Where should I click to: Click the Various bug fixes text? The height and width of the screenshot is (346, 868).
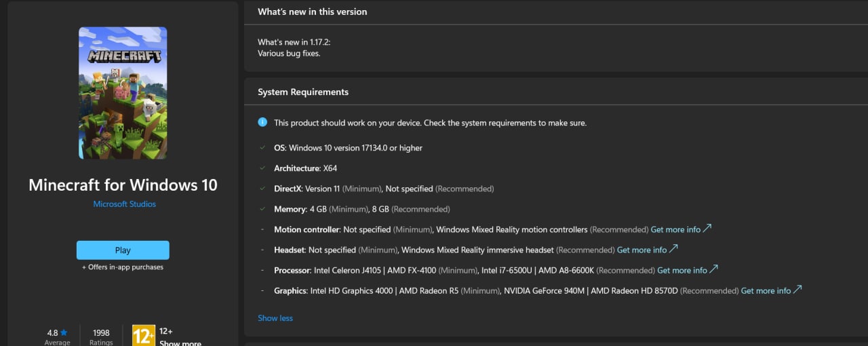tap(289, 54)
